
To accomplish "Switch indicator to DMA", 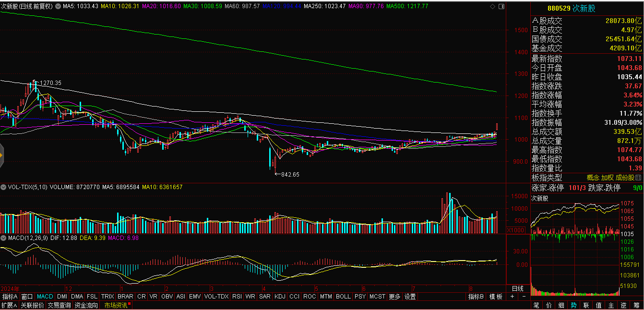I will pyautogui.click(x=77, y=297).
